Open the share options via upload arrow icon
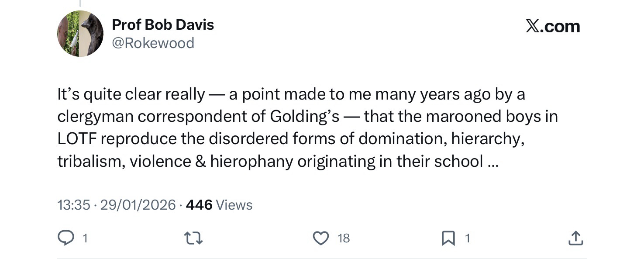 (x=576, y=238)
